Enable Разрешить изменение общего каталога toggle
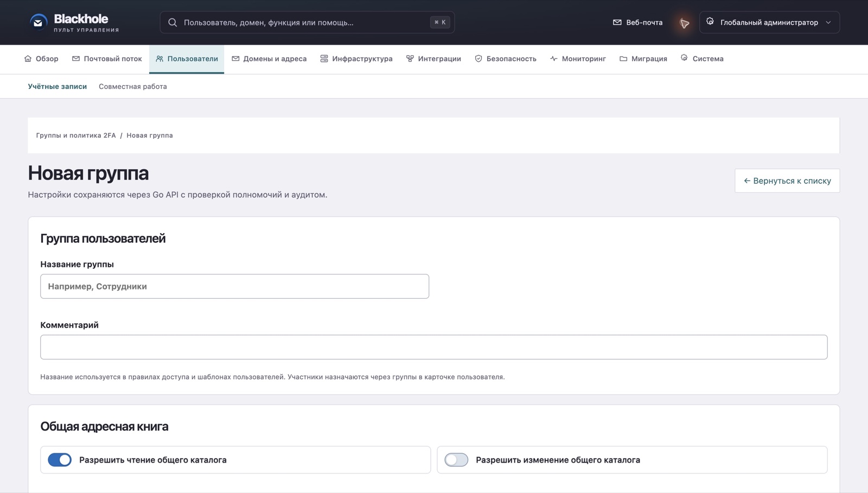868x493 pixels. 456,460
